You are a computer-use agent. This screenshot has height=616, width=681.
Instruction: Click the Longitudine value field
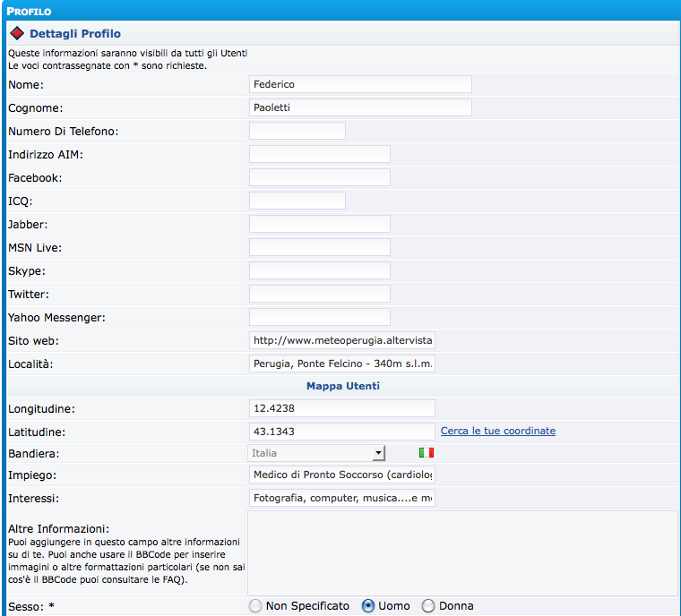click(x=341, y=408)
